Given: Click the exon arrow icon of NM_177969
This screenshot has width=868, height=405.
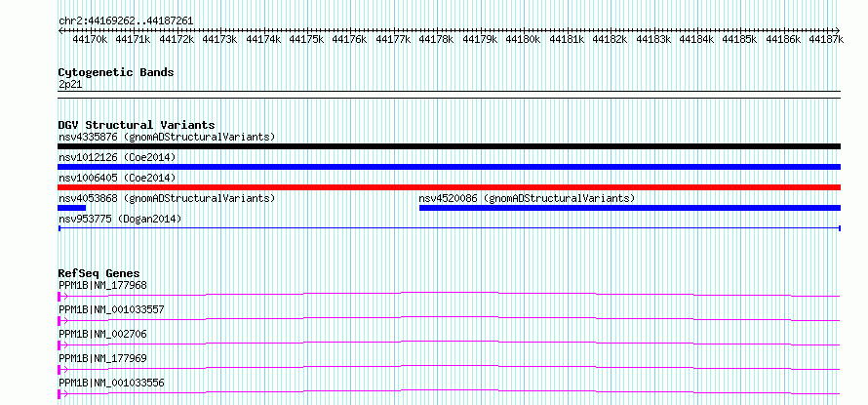Looking at the screenshot, I should pos(62,370).
